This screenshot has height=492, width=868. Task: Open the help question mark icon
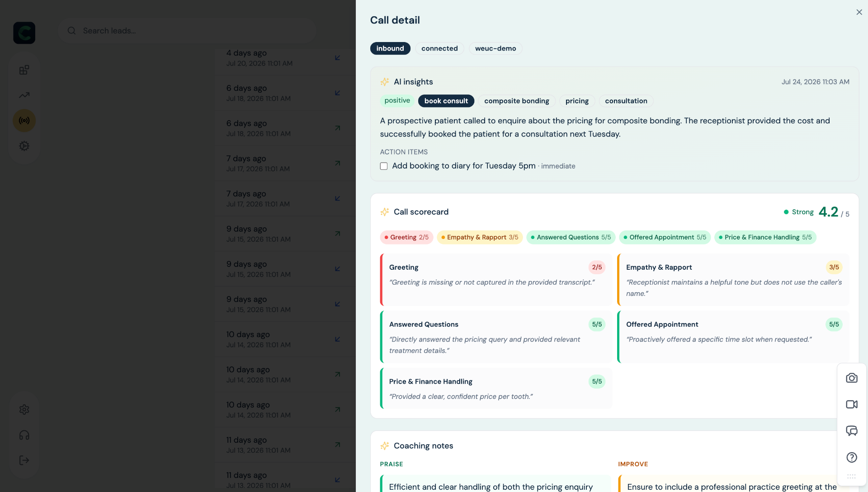pos(852,457)
